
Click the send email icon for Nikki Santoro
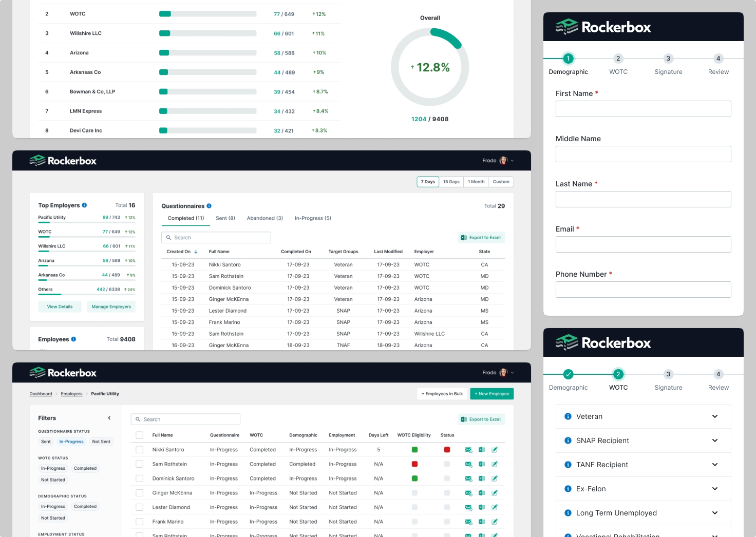pos(468,450)
